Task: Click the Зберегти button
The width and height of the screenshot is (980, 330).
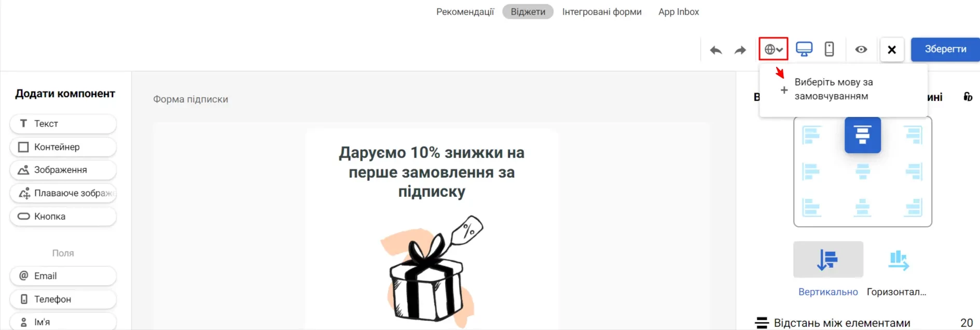Action: tap(945, 49)
